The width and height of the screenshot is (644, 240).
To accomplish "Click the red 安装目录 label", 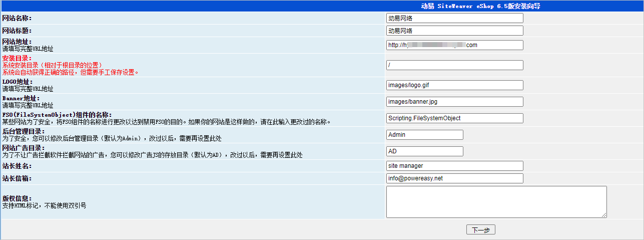I will [18, 58].
